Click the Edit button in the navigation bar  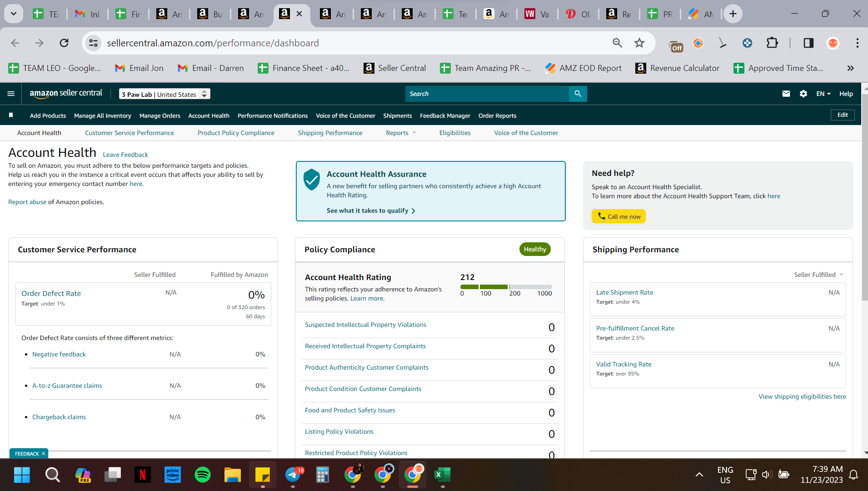(x=843, y=115)
